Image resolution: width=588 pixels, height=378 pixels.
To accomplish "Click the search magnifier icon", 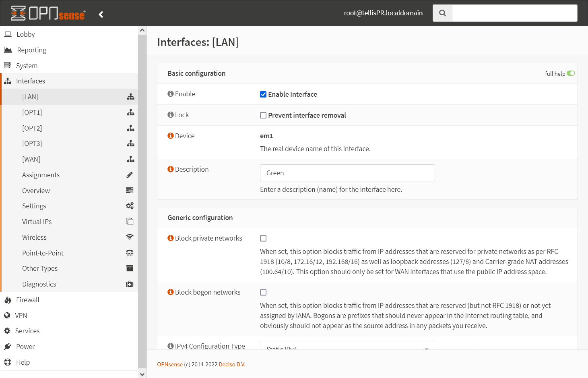I will click(x=442, y=13).
